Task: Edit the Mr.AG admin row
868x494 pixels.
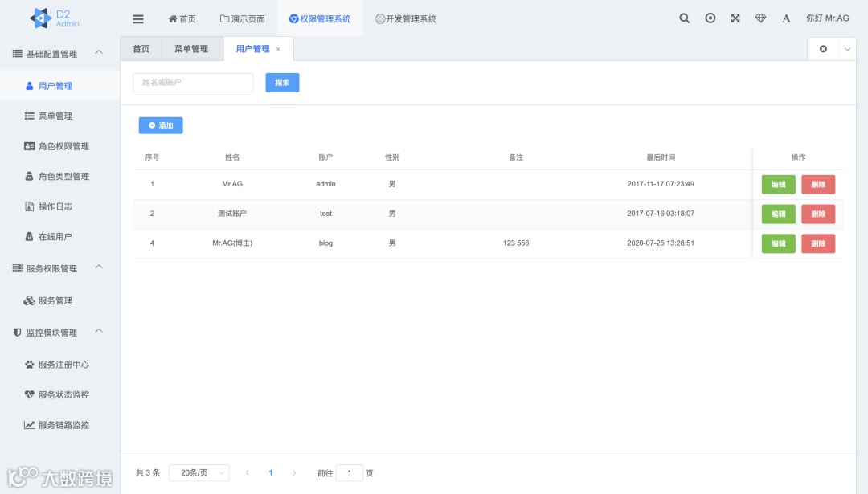Action: point(778,184)
